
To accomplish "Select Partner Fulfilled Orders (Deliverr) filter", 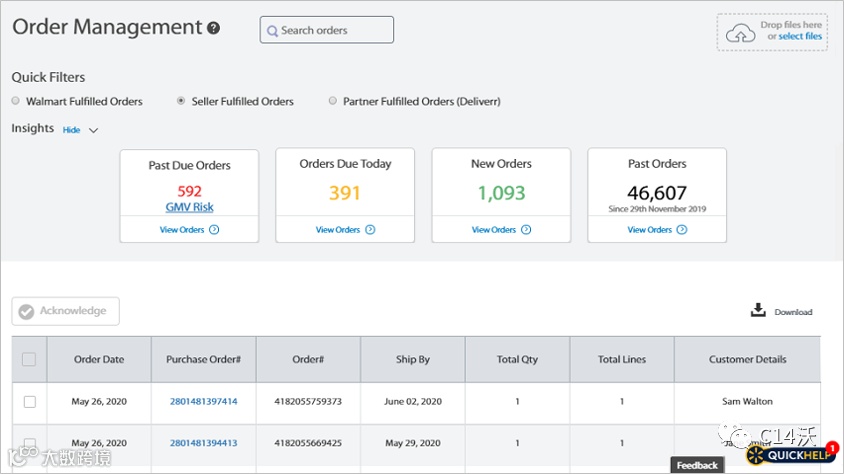I will (x=333, y=101).
